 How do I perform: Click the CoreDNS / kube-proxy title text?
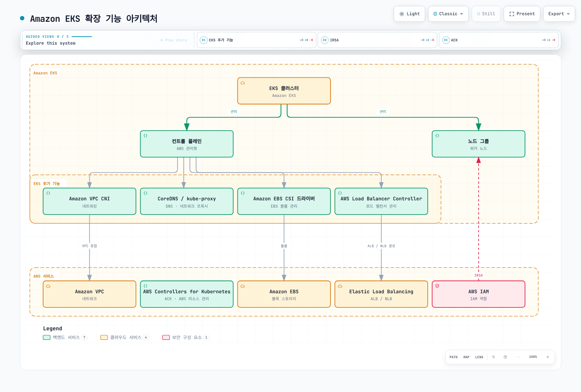pyautogui.click(x=187, y=199)
